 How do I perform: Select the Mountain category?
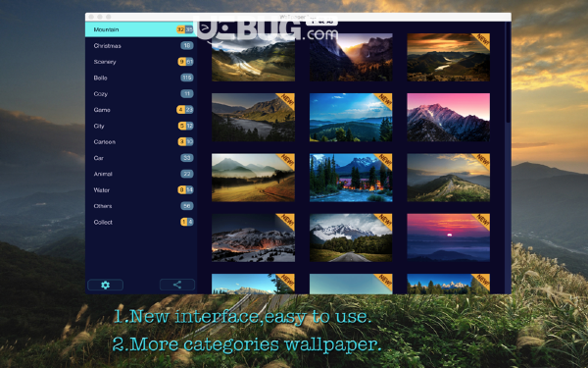(x=141, y=29)
